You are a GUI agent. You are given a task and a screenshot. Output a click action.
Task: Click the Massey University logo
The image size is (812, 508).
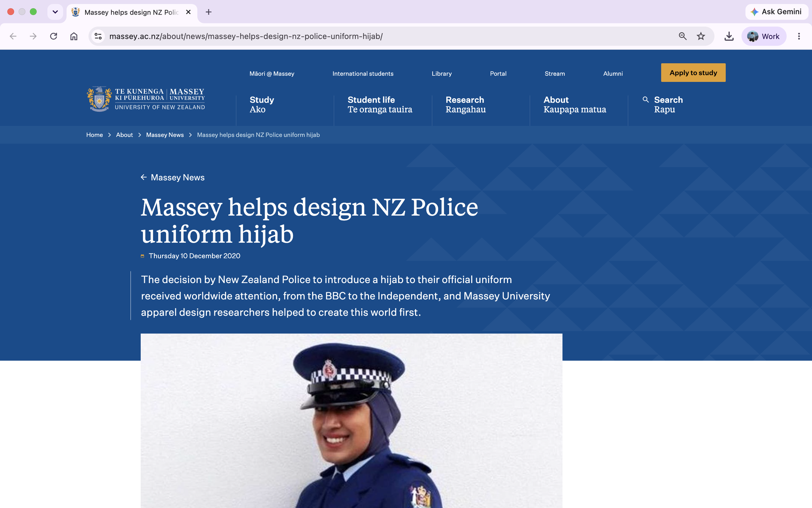[x=146, y=99]
